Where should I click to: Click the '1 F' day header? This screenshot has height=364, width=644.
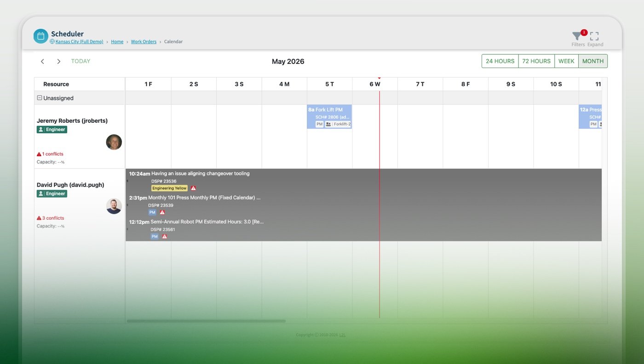point(148,84)
